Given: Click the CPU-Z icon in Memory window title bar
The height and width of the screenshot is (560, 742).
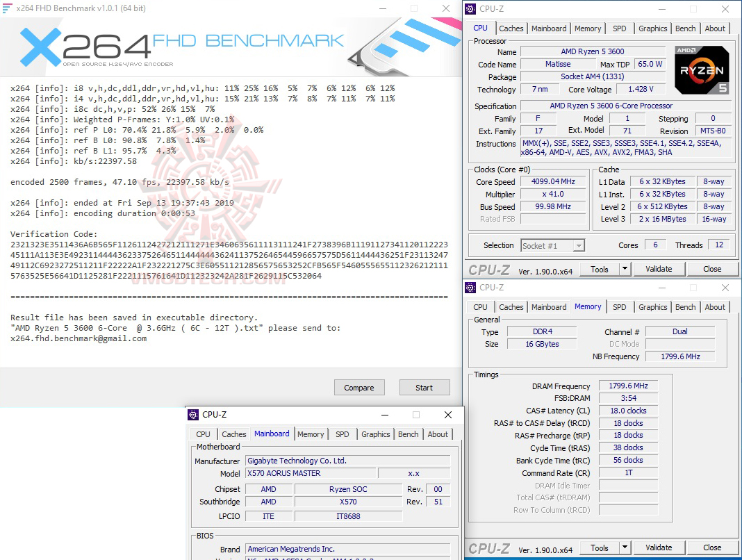Looking at the screenshot, I should click(470, 288).
